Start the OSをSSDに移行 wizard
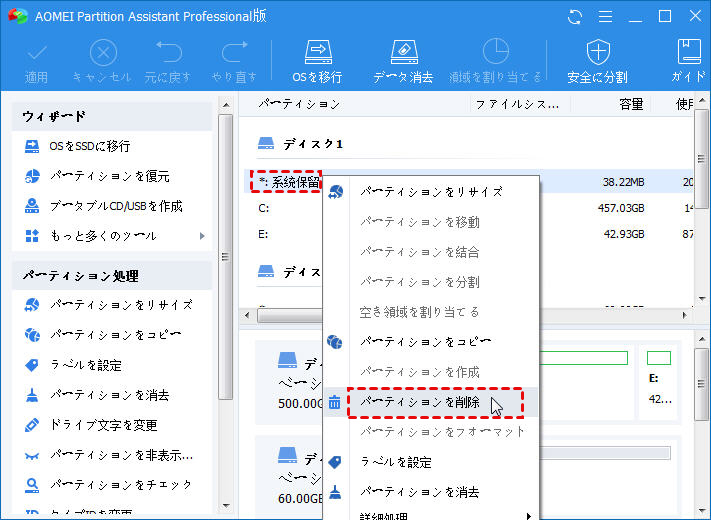The height and width of the screenshot is (520, 711). pos(77,146)
